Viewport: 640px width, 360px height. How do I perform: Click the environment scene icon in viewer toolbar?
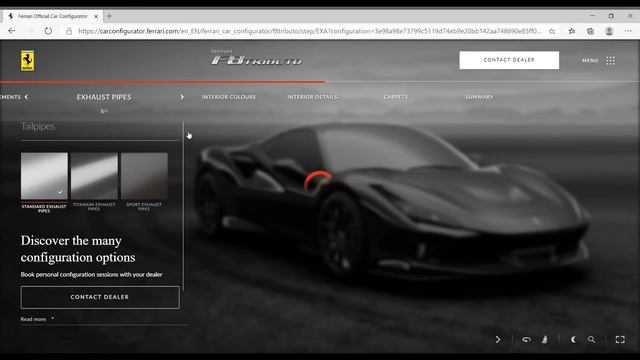(545, 340)
